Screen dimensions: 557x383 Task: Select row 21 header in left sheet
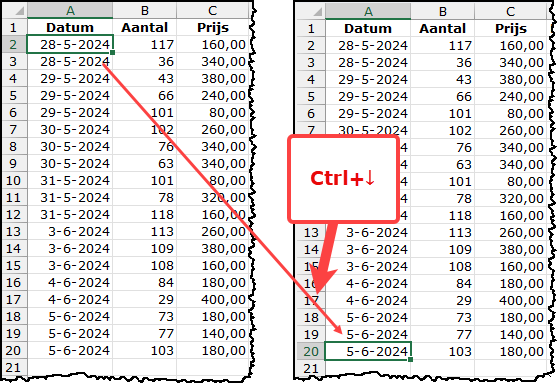point(15,367)
